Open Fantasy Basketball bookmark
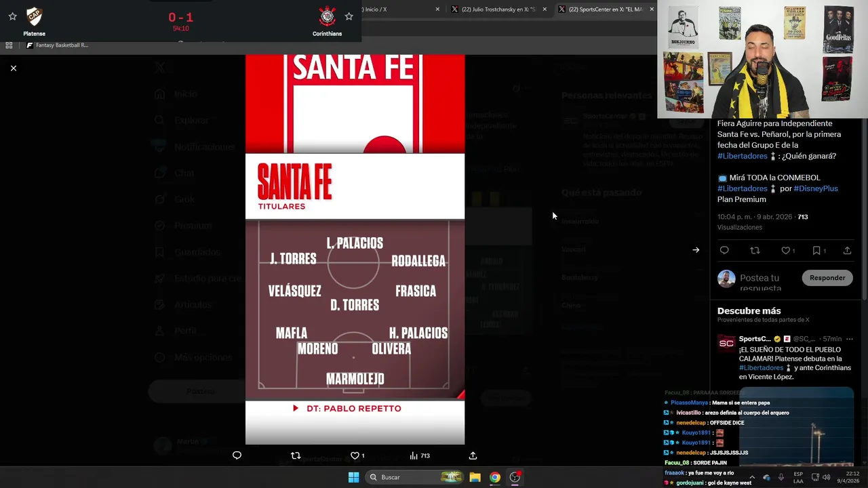This screenshot has width=868, height=488. 58,45
